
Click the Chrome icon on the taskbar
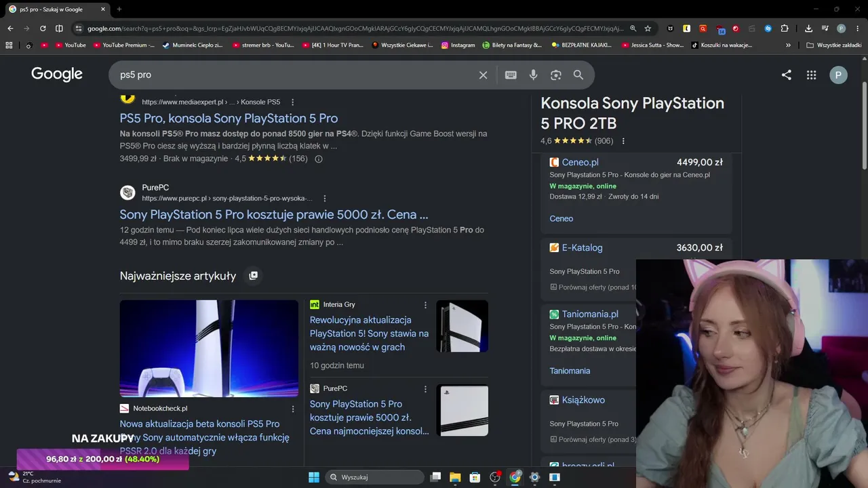pyautogui.click(x=515, y=477)
